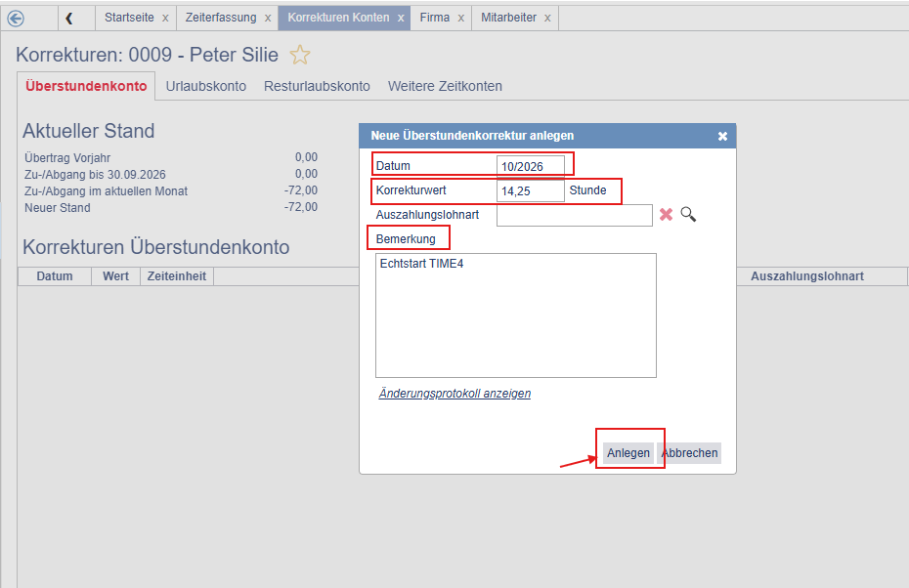Click the 'Aktueller Stand' heading
The image size is (909, 588).
pos(89,131)
